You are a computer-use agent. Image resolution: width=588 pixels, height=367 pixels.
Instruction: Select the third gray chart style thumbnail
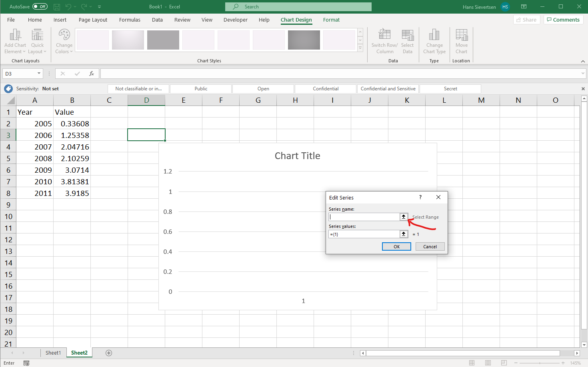pyautogui.click(x=163, y=40)
